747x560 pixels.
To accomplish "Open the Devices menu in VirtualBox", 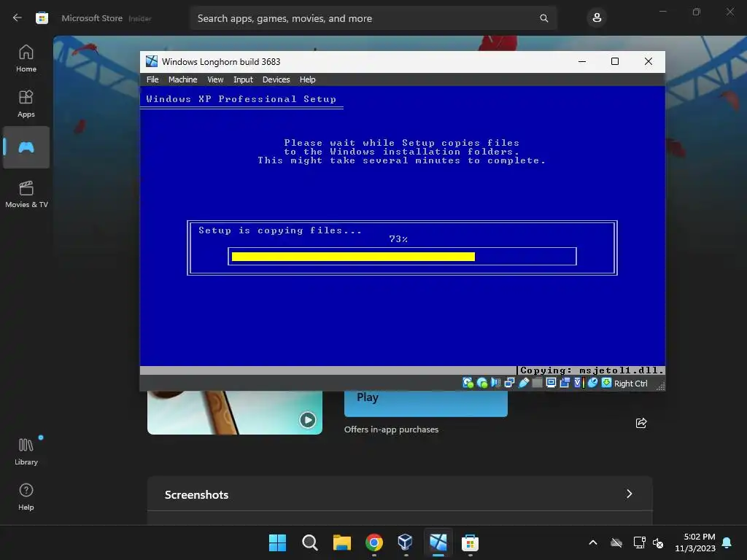I will coord(276,79).
